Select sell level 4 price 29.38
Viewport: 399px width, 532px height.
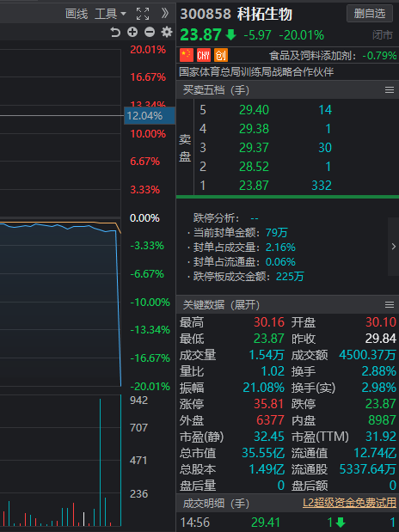pyautogui.click(x=254, y=129)
